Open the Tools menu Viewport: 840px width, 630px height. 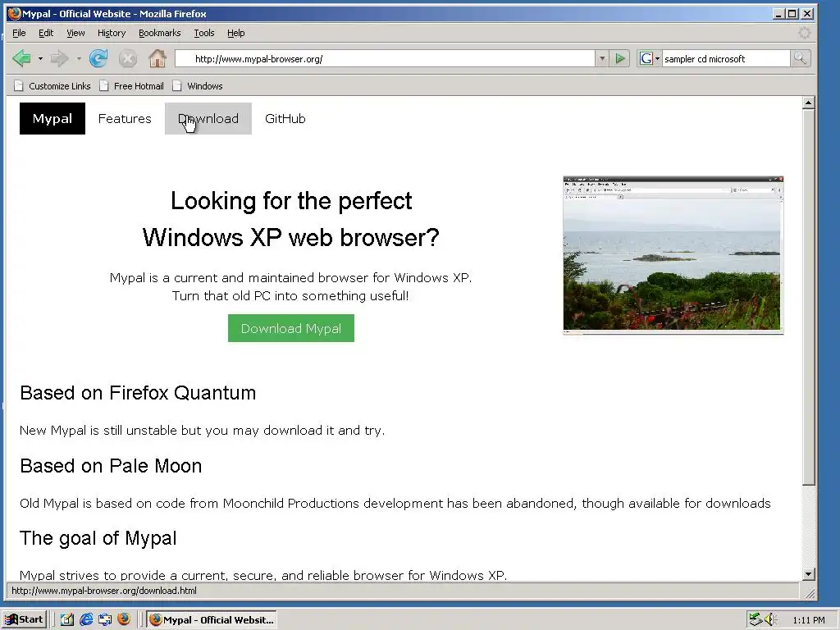click(204, 33)
